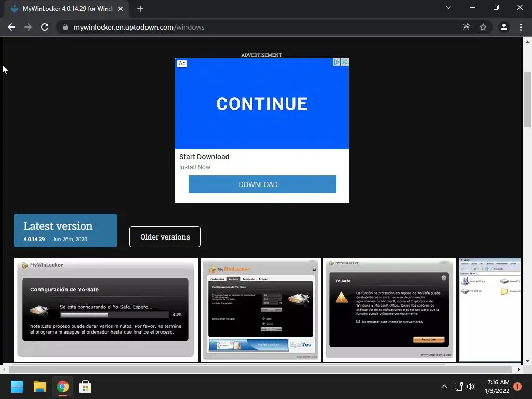Click the horizontal scroll left arrow

click(x=4, y=369)
